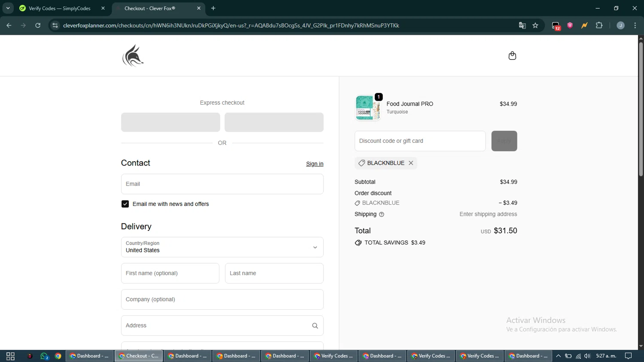This screenshot has width=644, height=362.
Task: Toggle Email me with news and offers
Action: [x=125, y=204]
